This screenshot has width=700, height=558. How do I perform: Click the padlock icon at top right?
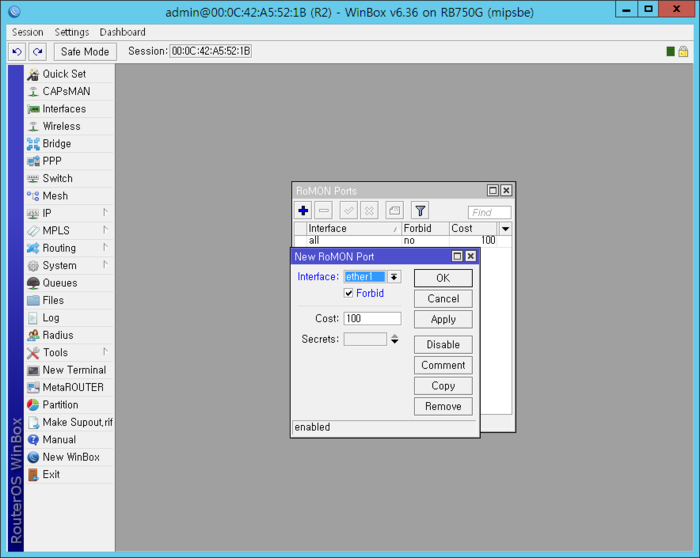coord(683,51)
